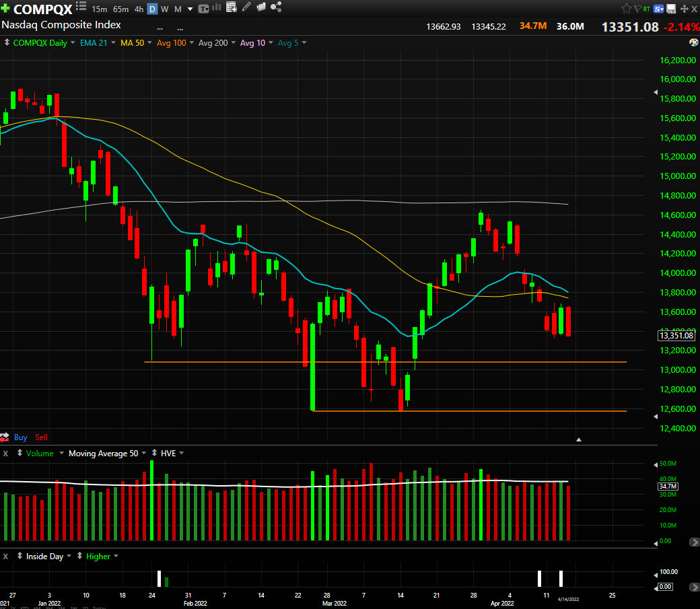Click the Buy button
Viewport: 700px width, 609px height.
point(21,437)
